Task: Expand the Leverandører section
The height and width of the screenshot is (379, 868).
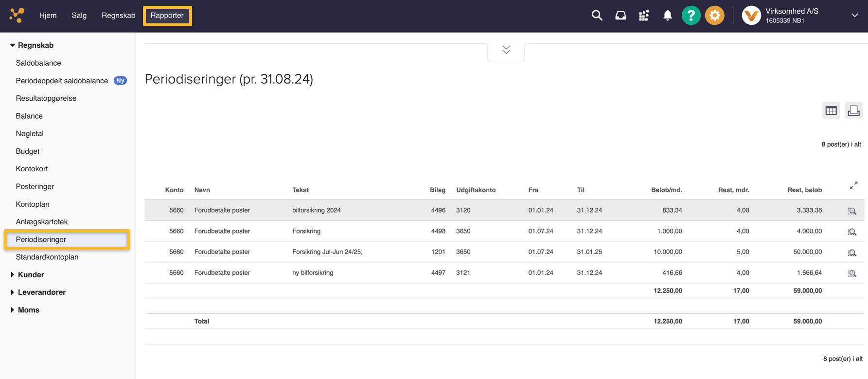Action: click(41, 292)
